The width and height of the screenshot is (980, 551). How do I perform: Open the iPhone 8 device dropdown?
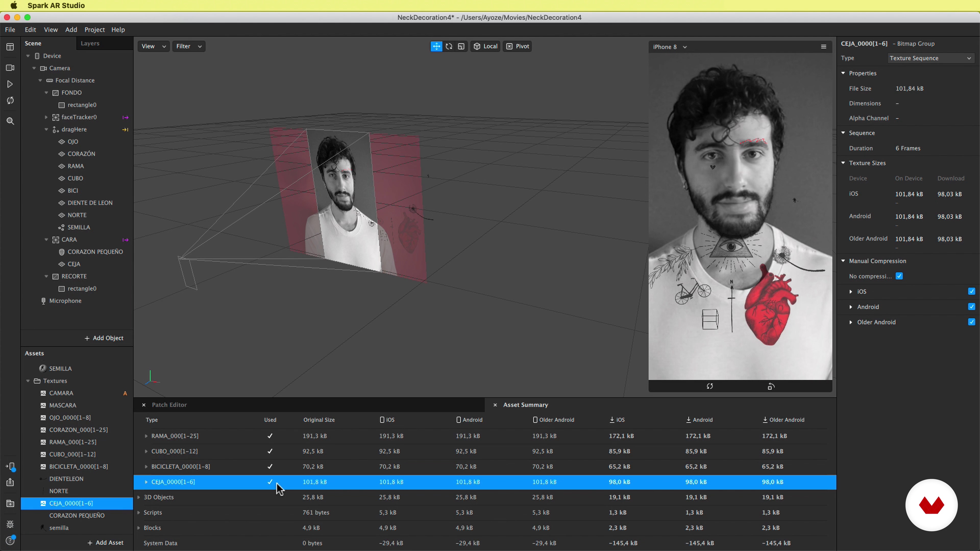click(670, 47)
